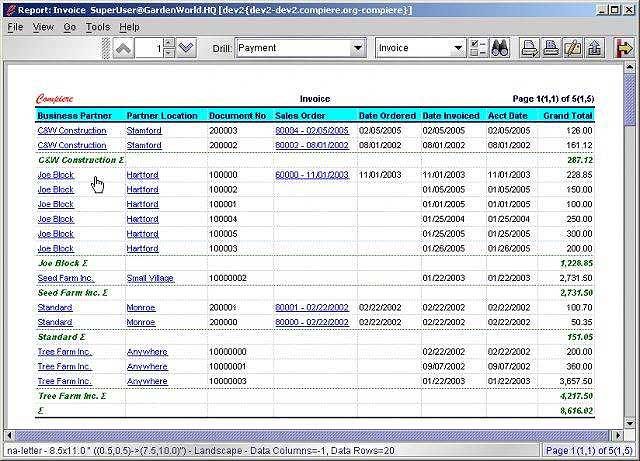Click Monroe link in the 200000 row

(141, 322)
